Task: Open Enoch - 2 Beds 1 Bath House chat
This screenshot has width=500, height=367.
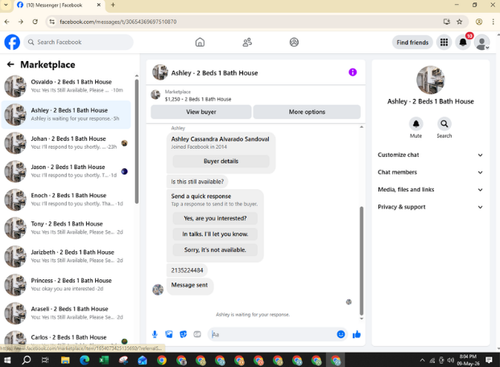Action: pos(66,200)
